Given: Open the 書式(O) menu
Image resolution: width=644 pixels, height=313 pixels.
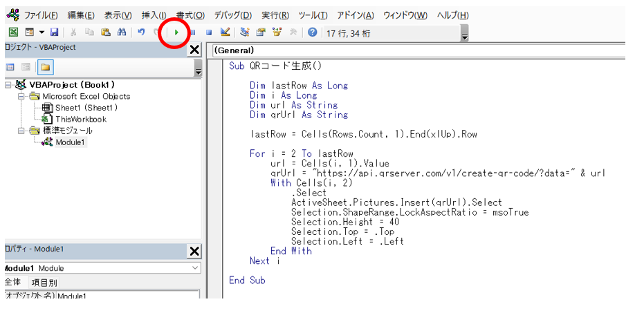Looking at the screenshot, I should (x=190, y=16).
